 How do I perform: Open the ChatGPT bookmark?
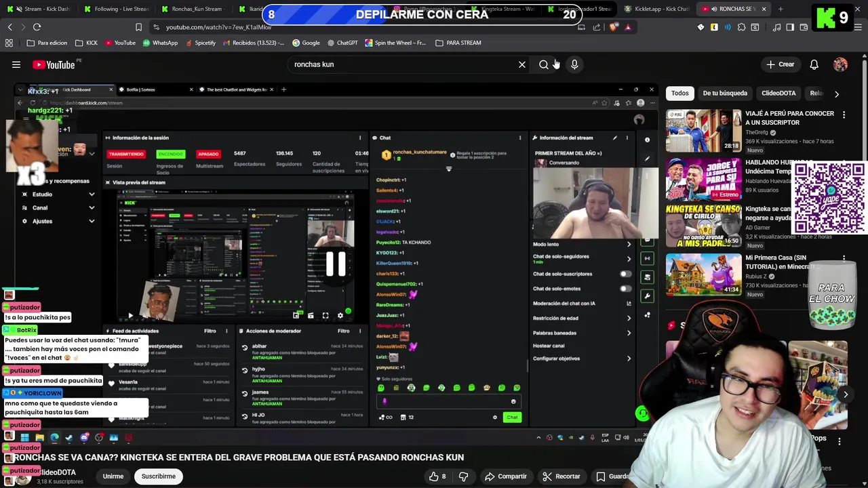point(342,43)
